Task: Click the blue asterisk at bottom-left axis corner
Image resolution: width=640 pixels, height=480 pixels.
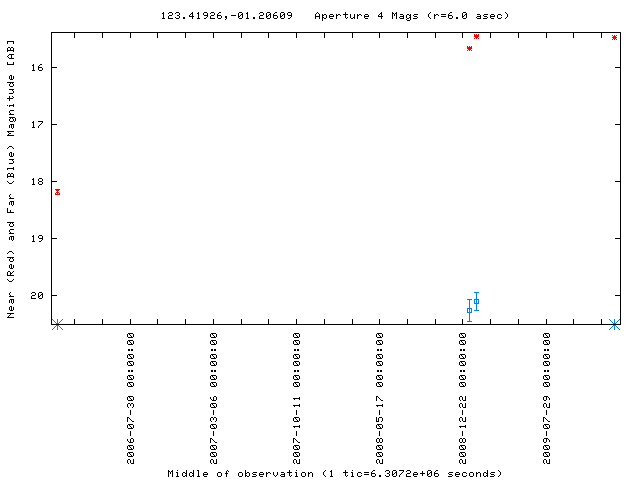Action: click(x=58, y=324)
